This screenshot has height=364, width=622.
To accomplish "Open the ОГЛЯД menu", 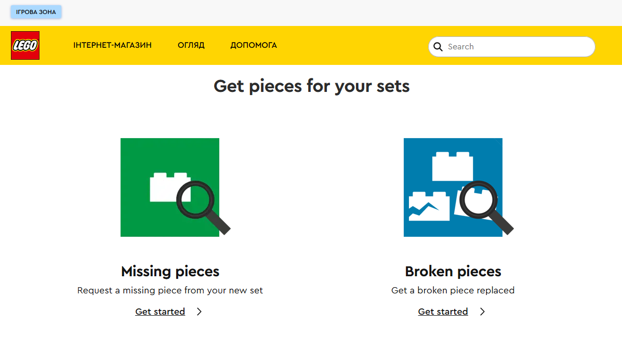I will pyautogui.click(x=191, y=46).
